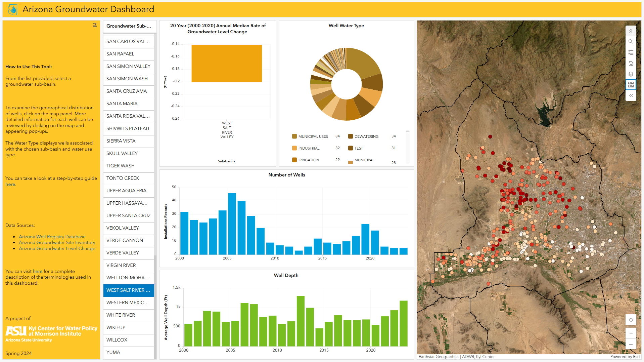Reset map to home extent
This screenshot has width=644, height=362.
click(x=631, y=63)
